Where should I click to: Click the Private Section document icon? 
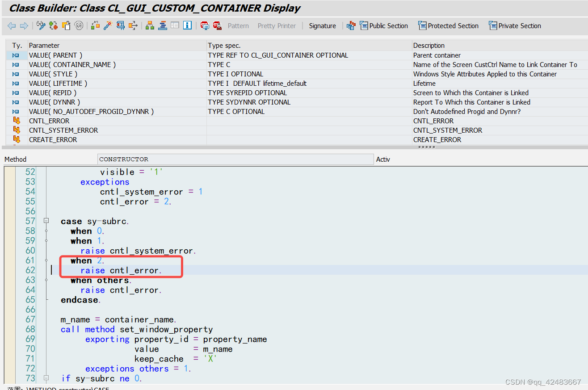point(493,26)
